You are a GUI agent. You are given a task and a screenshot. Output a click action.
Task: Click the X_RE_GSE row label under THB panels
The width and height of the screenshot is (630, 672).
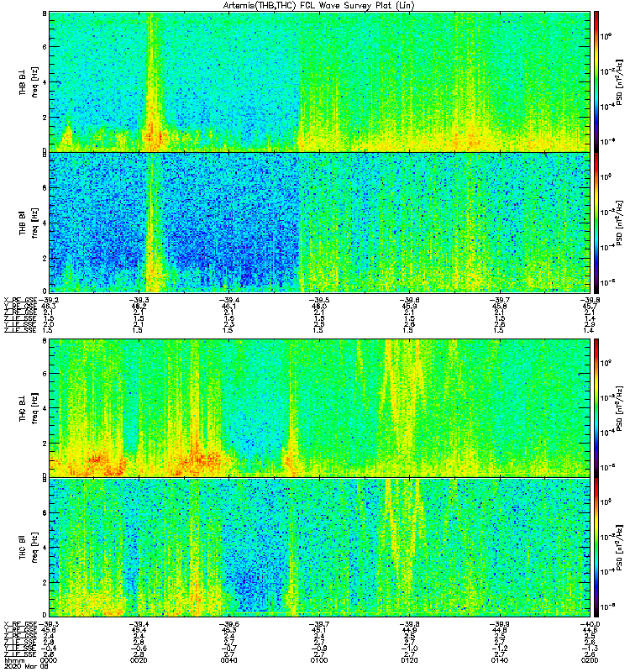click(x=20, y=300)
